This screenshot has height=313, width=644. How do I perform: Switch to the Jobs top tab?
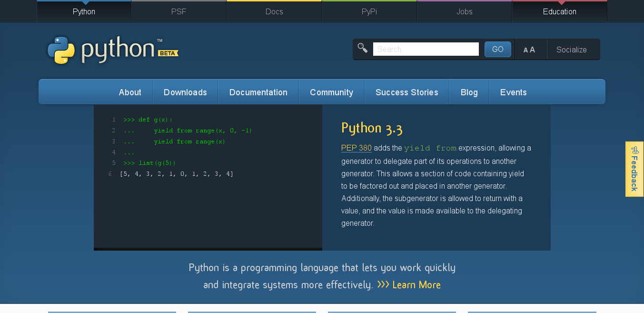(465, 11)
